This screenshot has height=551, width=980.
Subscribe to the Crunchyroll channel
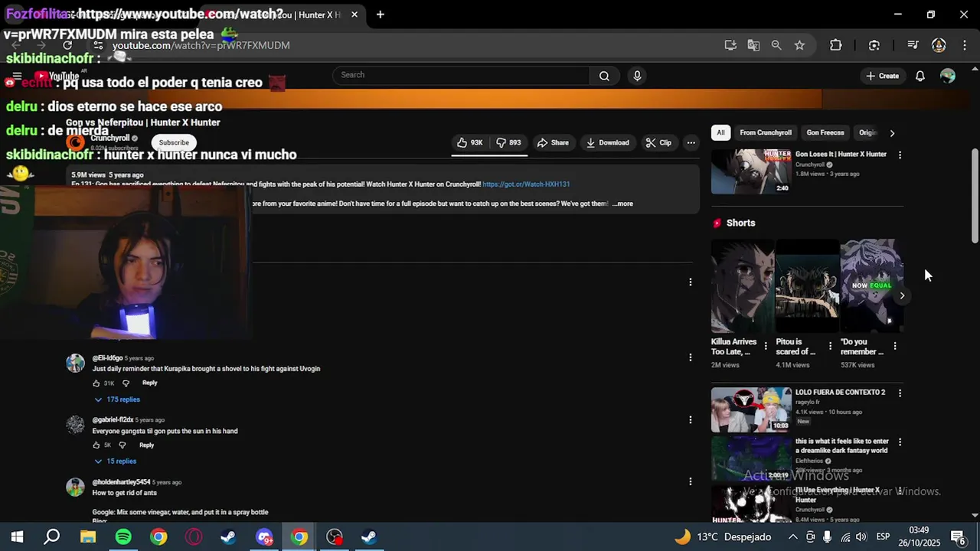tap(174, 142)
